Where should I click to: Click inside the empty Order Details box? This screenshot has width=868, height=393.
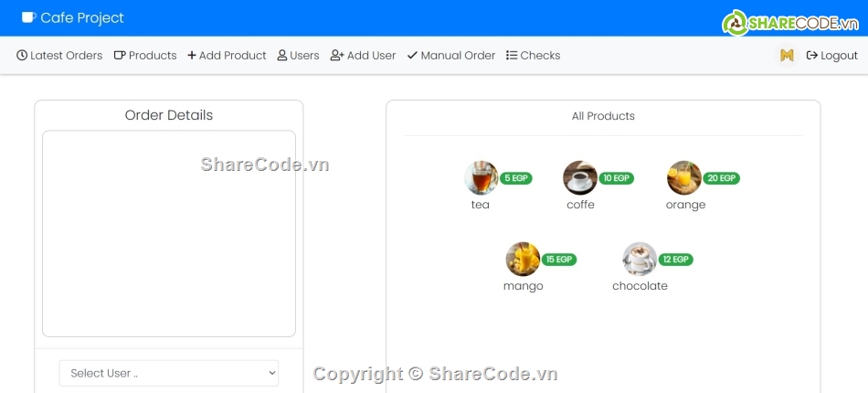(x=169, y=234)
